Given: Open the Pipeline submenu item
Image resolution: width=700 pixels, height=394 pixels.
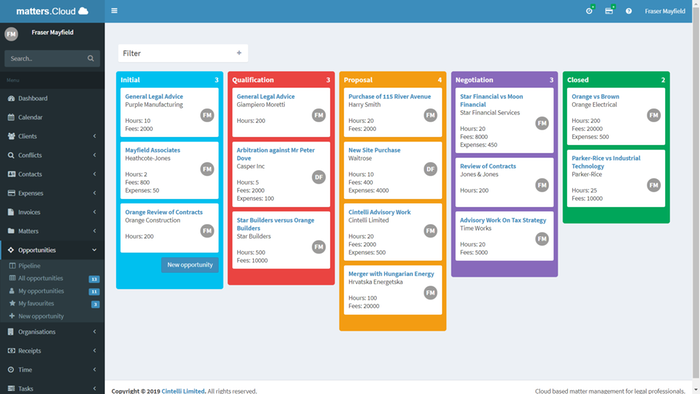Looking at the screenshot, I should (x=29, y=265).
